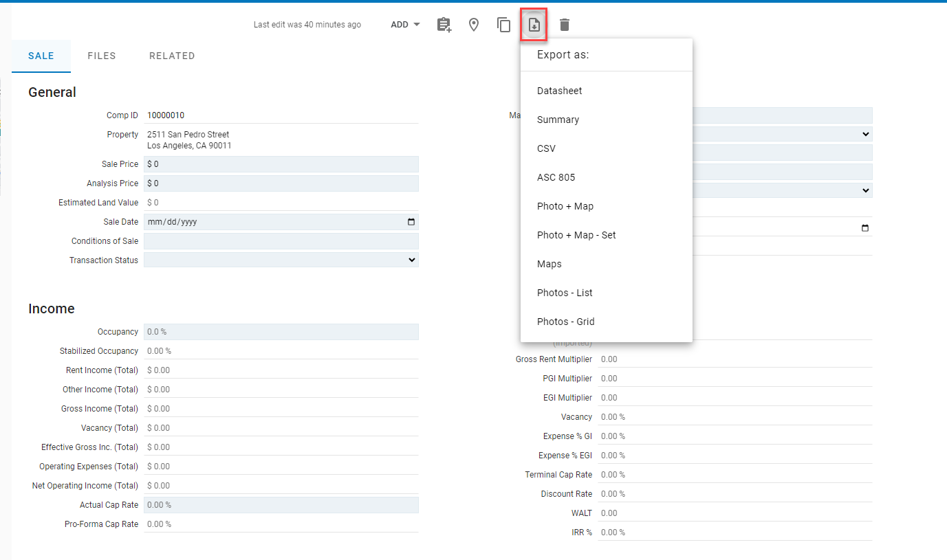Click the export file icon
This screenshot has height=560, width=947.
point(534,25)
